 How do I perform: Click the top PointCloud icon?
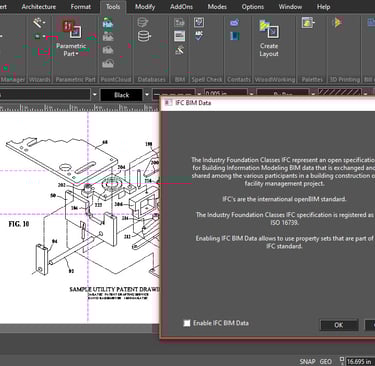pos(108,23)
